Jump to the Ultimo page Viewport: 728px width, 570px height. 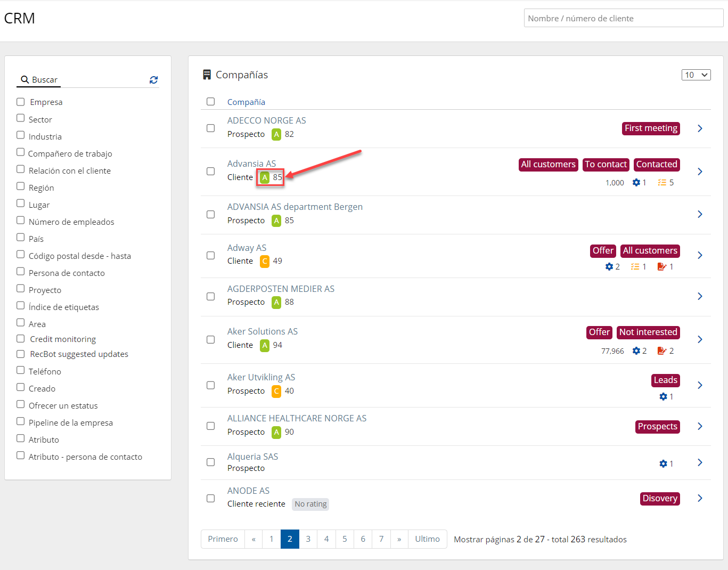427,539
